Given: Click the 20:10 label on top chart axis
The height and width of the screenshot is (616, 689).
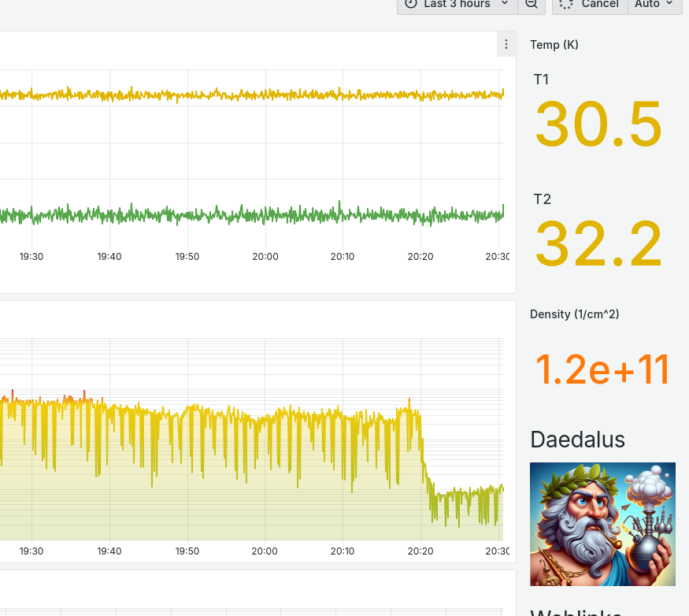Looking at the screenshot, I should [x=343, y=257].
